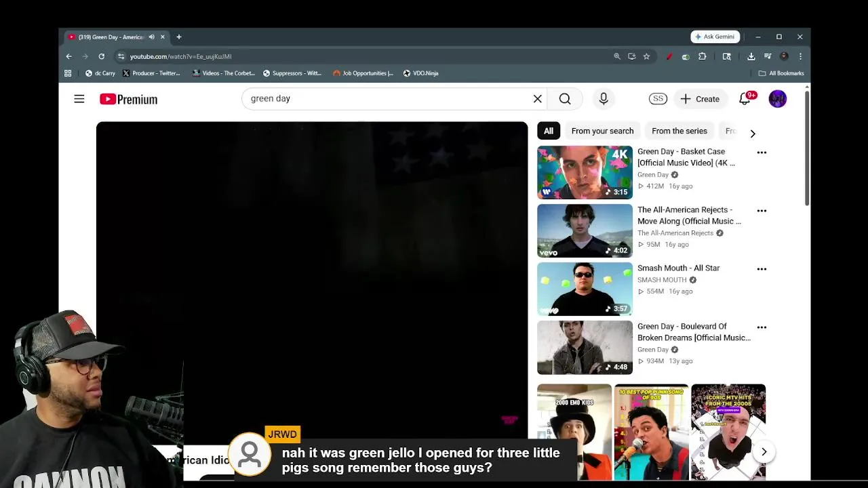View site information icon in address bar
This screenshot has height=488, width=868.
coord(121,56)
